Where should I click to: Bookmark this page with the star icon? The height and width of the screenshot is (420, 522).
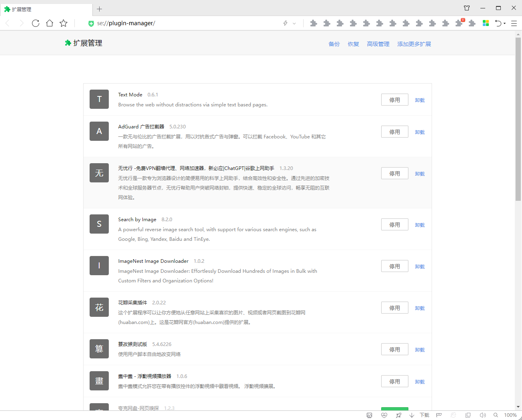pyautogui.click(x=64, y=23)
